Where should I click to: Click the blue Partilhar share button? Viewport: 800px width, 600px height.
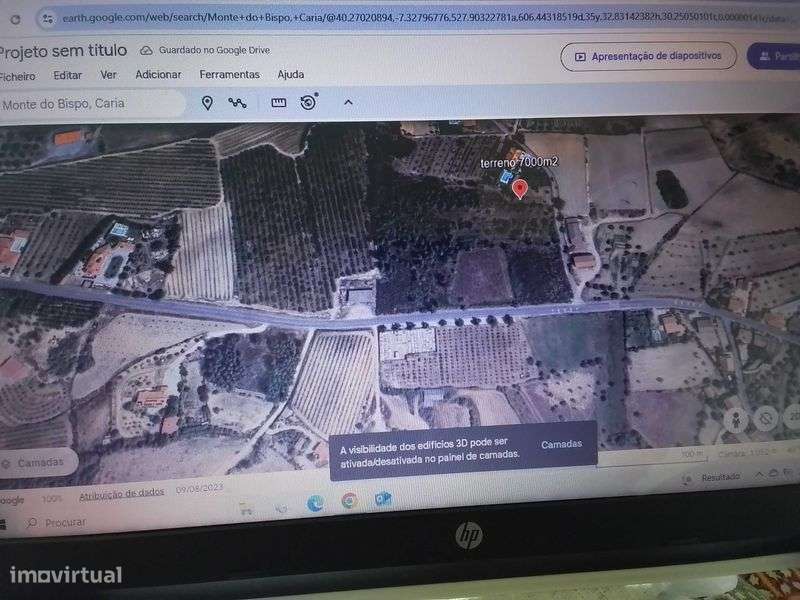coord(774,56)
